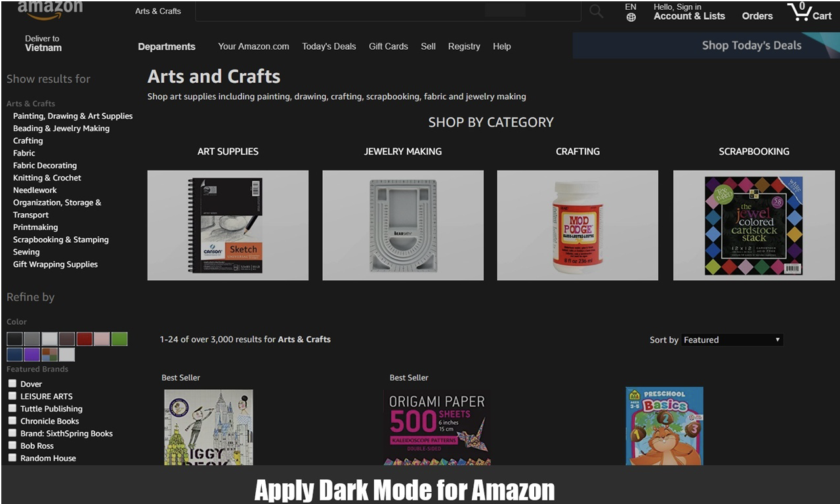The height and width of the screenshot is (504, 840).
Task: Open Today's Deals in navigation bar
Action: (x=329, y=47)
